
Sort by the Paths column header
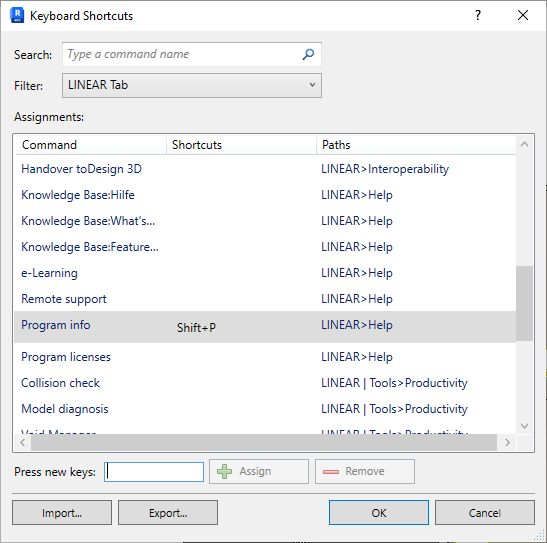point(416,145)
